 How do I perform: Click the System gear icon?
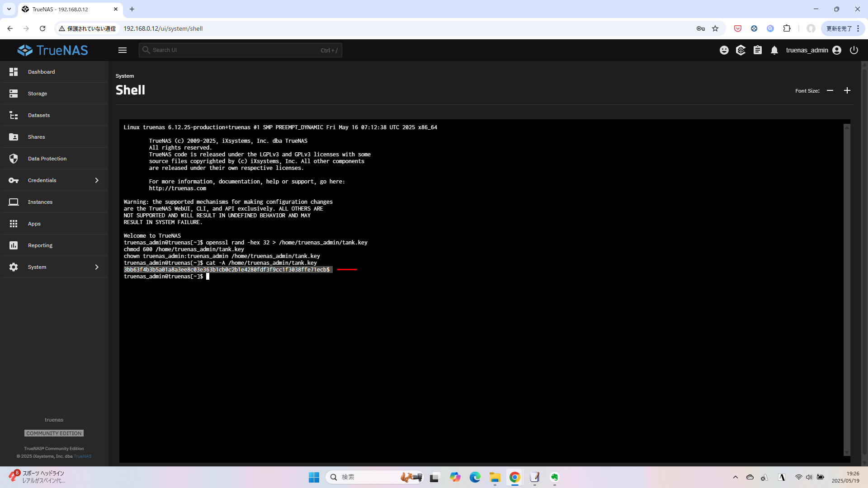[x=14, y=267]
